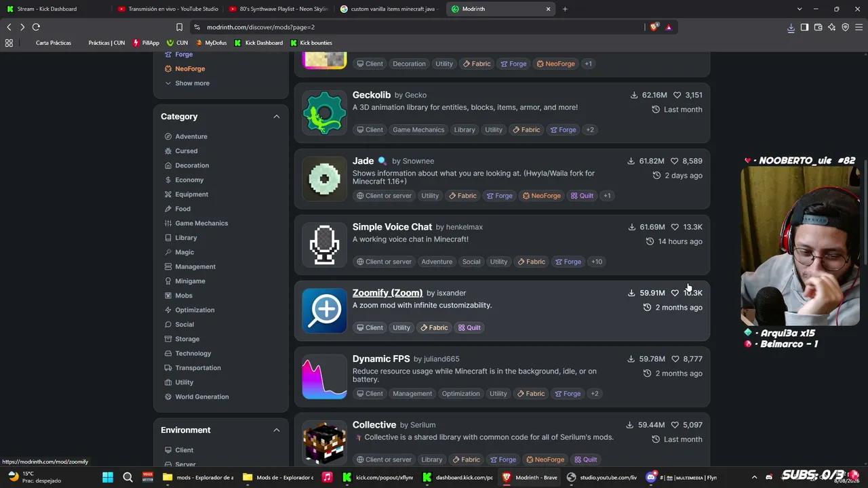The image size is (868, 488).
Task: Open a new browser tab
Action: tap(565, 9)
